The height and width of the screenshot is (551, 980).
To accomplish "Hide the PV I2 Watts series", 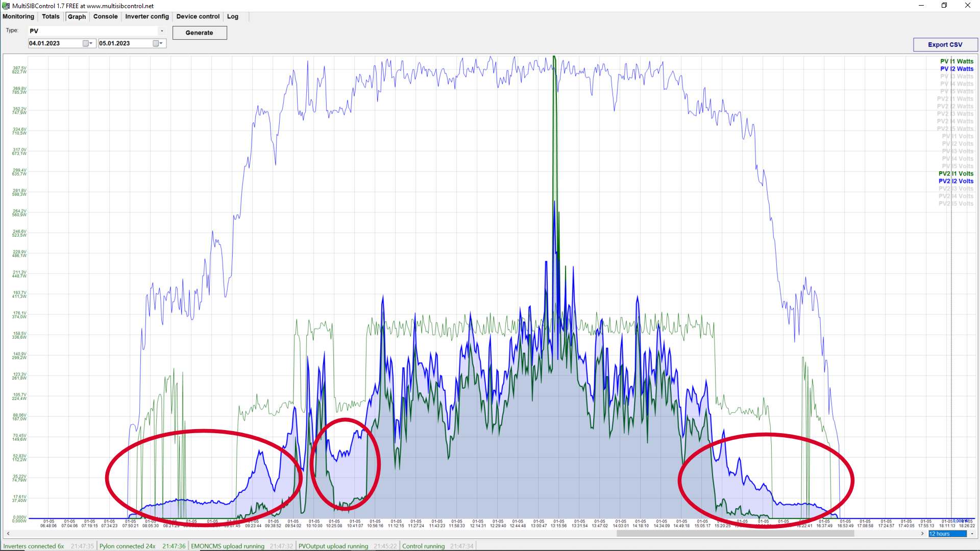I will [957, 69].
